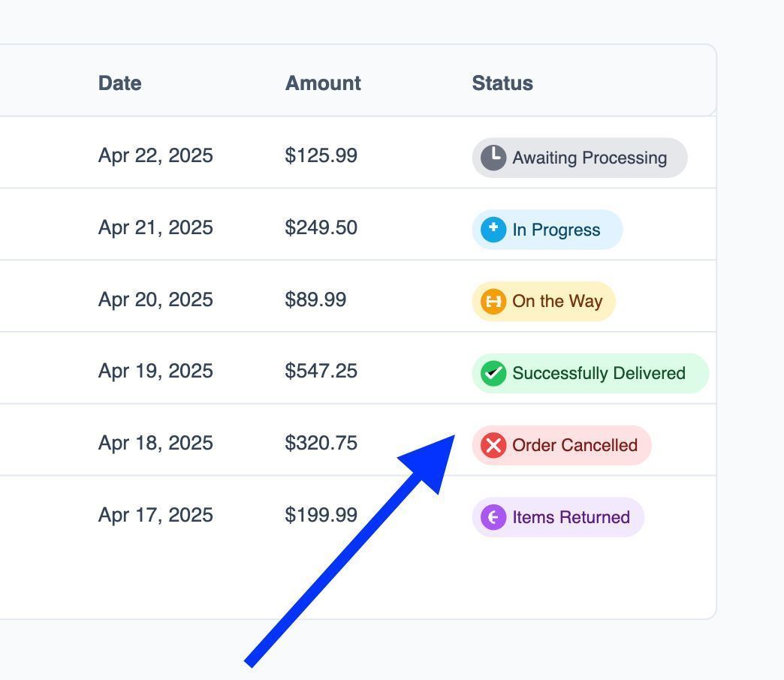Sort by the Amount column header
Screen dimensions: 784x680
click(x=323, y=83)
